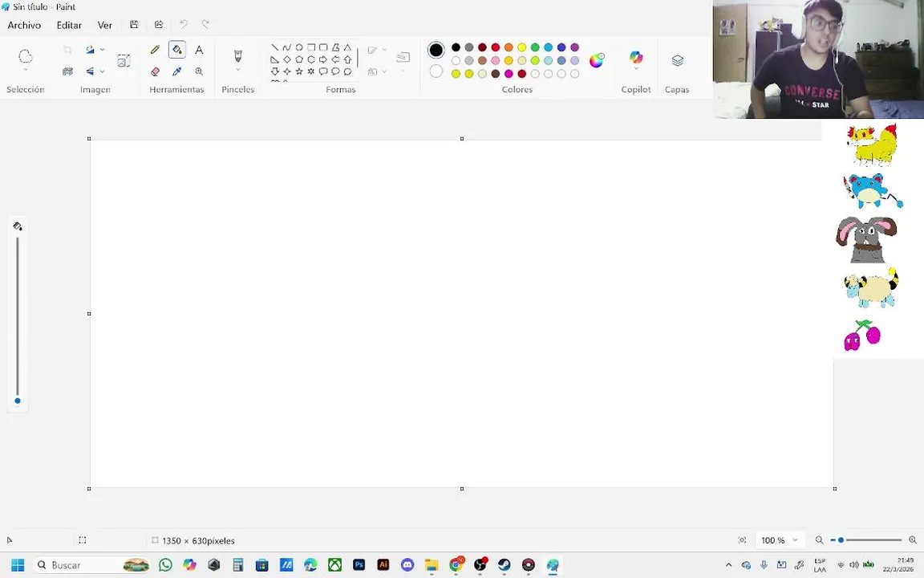Click the yellow fox drawing thumbnail
The height and width of the screenshot is (578, 924).
tap(873, 144)
